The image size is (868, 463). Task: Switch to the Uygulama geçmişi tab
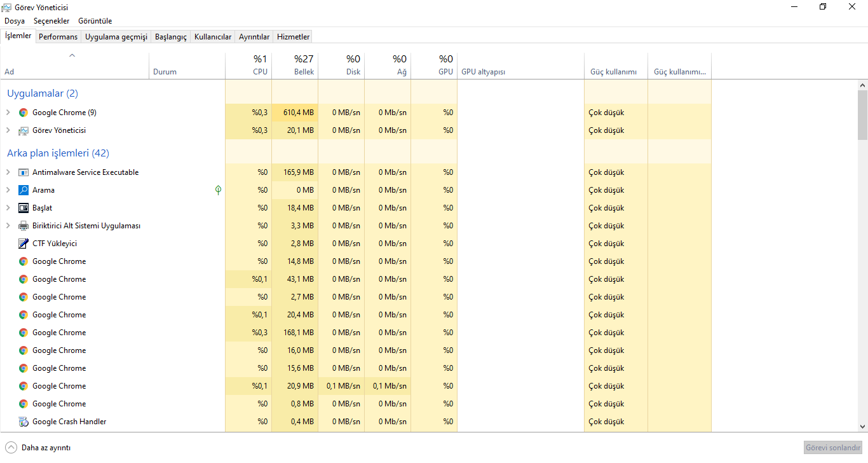[x=116, y=37]
